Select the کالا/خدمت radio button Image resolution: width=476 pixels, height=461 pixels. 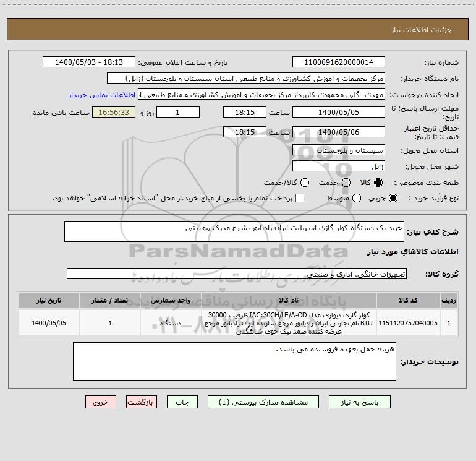[305, 183]
